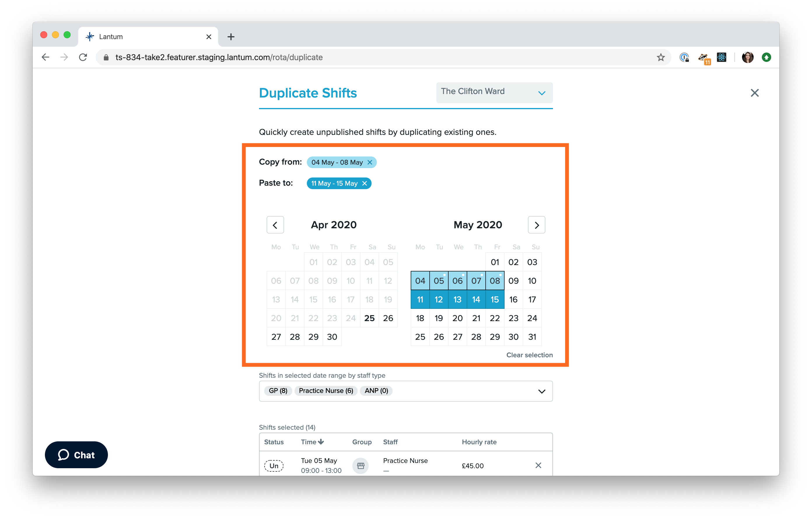Remove the Tue 05 May shift row
This screenshot has width=812, height=519.
(x=538, y=465)
